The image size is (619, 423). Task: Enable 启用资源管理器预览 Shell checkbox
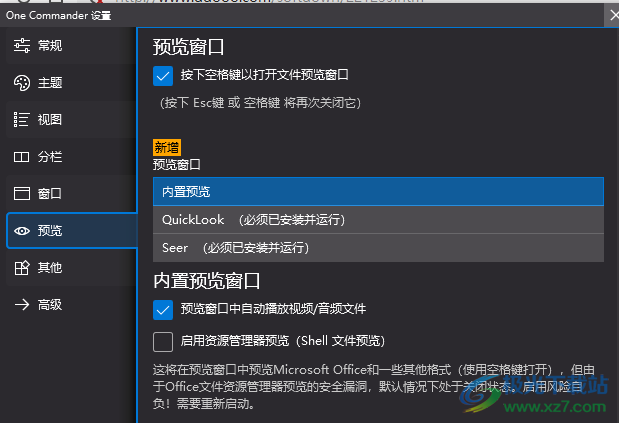(163, 342)
